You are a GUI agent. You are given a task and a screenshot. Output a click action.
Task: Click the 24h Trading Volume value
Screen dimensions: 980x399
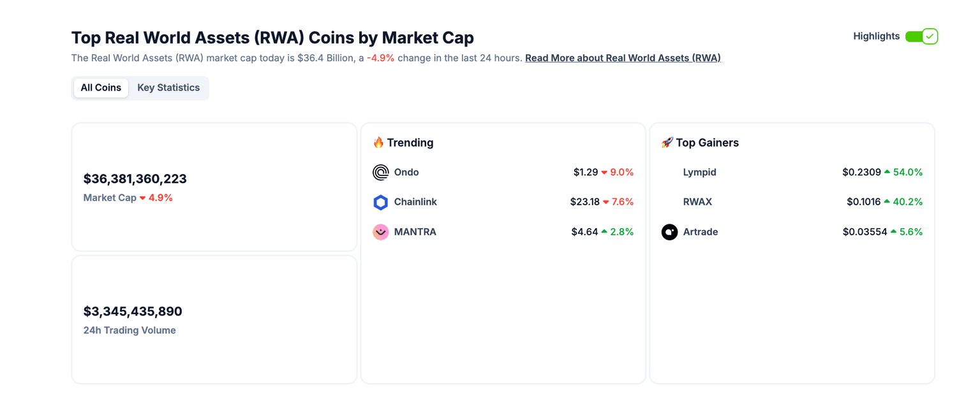pos(133,312)
